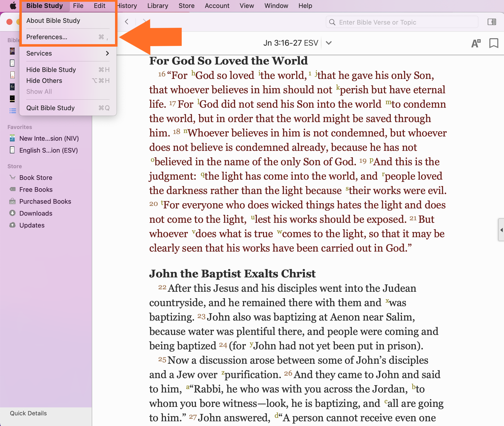Click the Book Store cart icon
The image size is (504, 426).
coord(12,177)
